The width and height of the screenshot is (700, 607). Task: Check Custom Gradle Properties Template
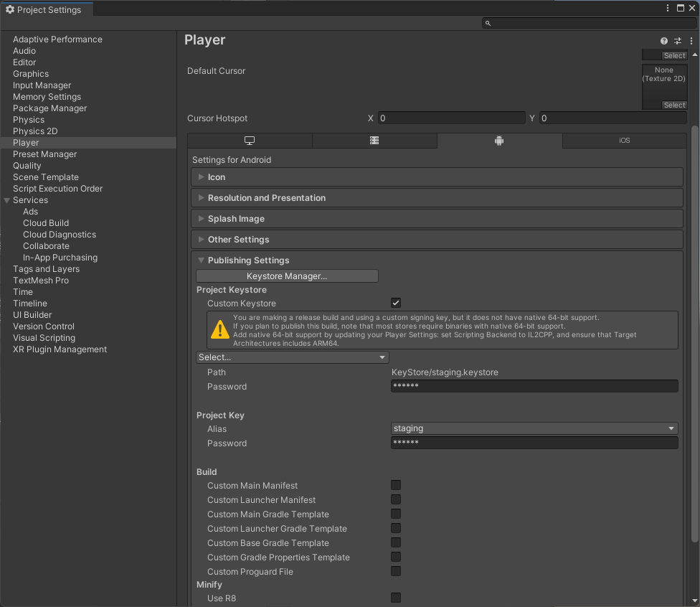point(395,557)
